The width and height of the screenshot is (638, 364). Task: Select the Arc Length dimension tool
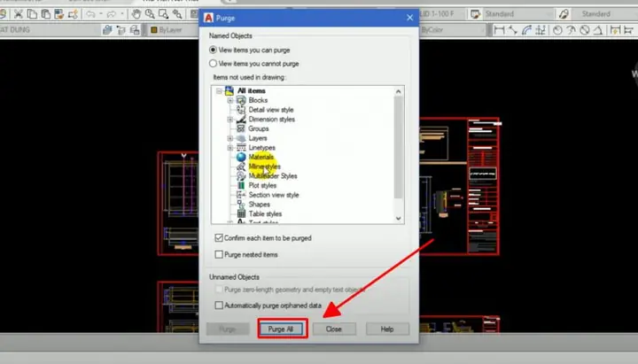click(527, 30)
